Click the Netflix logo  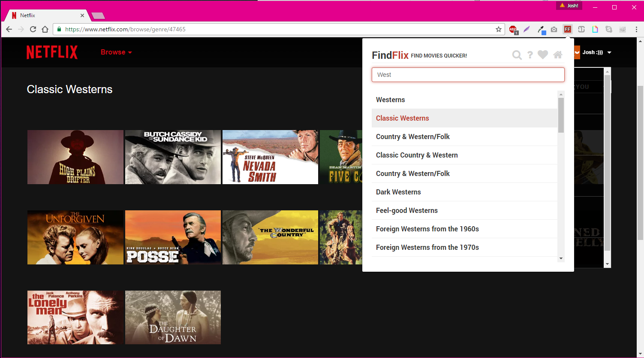coord(51,52)
